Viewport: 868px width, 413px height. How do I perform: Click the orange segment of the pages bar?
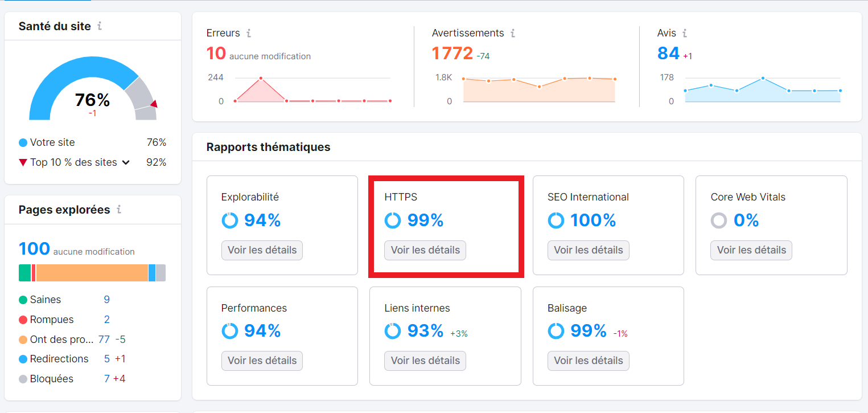(x=91, y=273)
